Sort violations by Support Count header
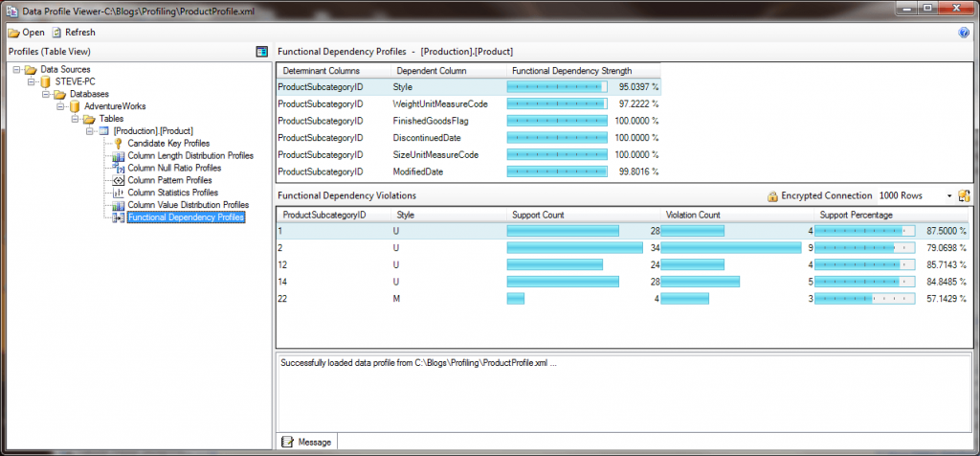Image resolution: width=980 pixels, height=456 pixels. [x=583, y=215]
